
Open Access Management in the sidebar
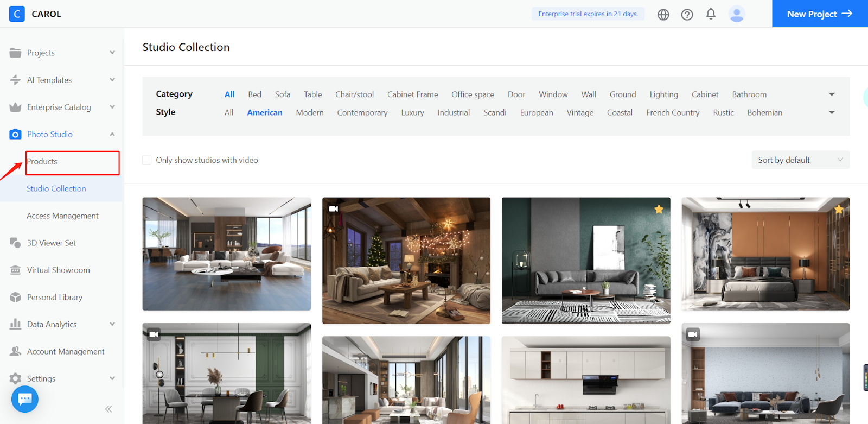(x=62, y=216)
